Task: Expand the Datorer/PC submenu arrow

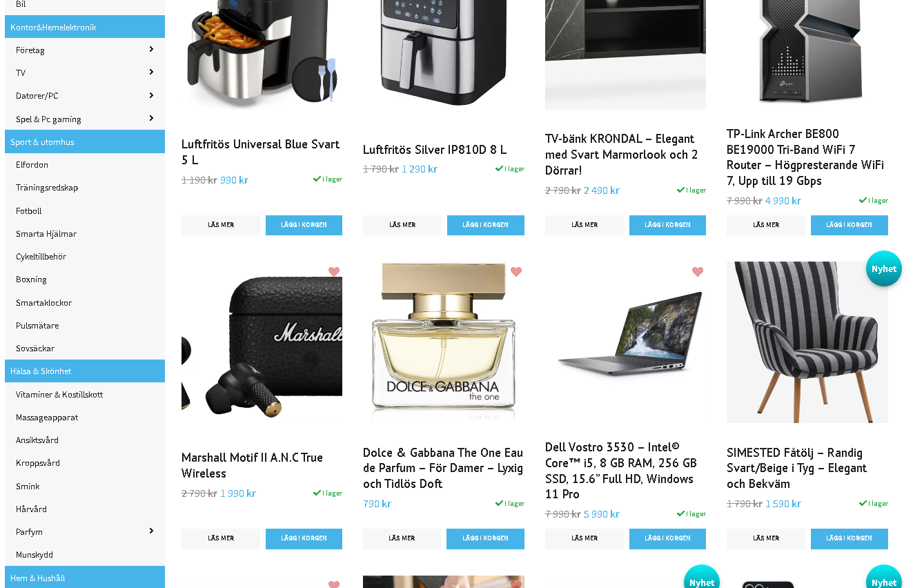Action: coord(151,95)
